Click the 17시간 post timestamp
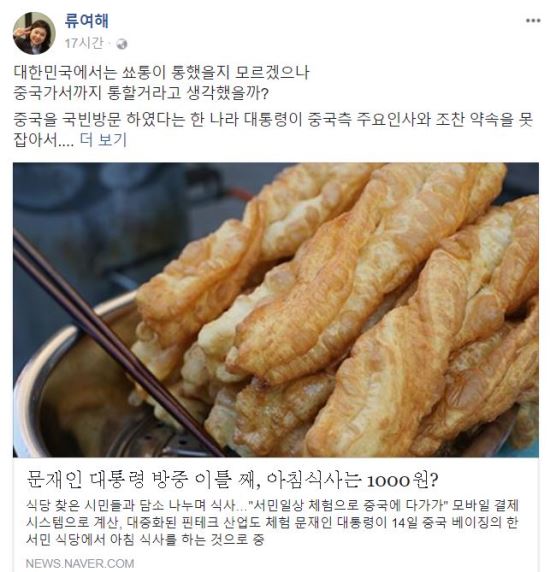This screenshot has height=572, width=550. click(x=84, y=43)
